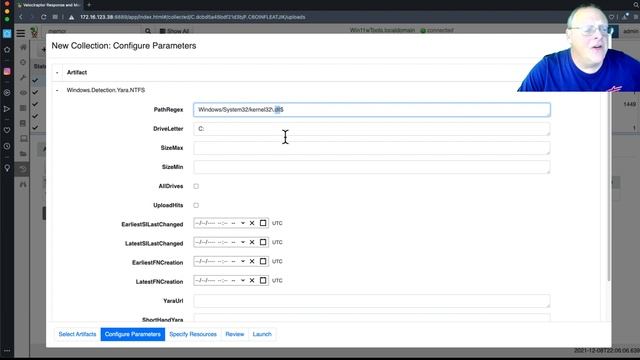Open the Velociraptor hamburger menu

pyautogui.click(x=20, y=33)
